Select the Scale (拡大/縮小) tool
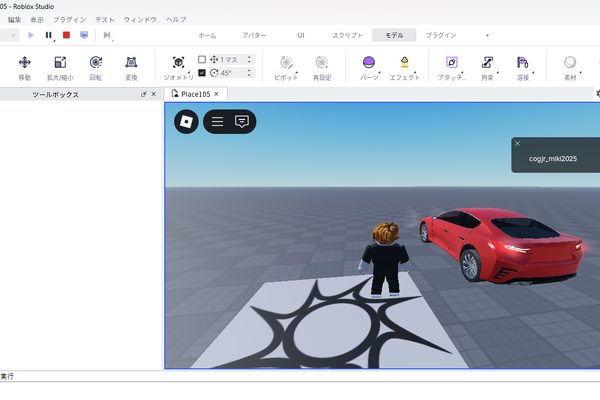Viewport: 600px width, 400px height. pos(60,67)
